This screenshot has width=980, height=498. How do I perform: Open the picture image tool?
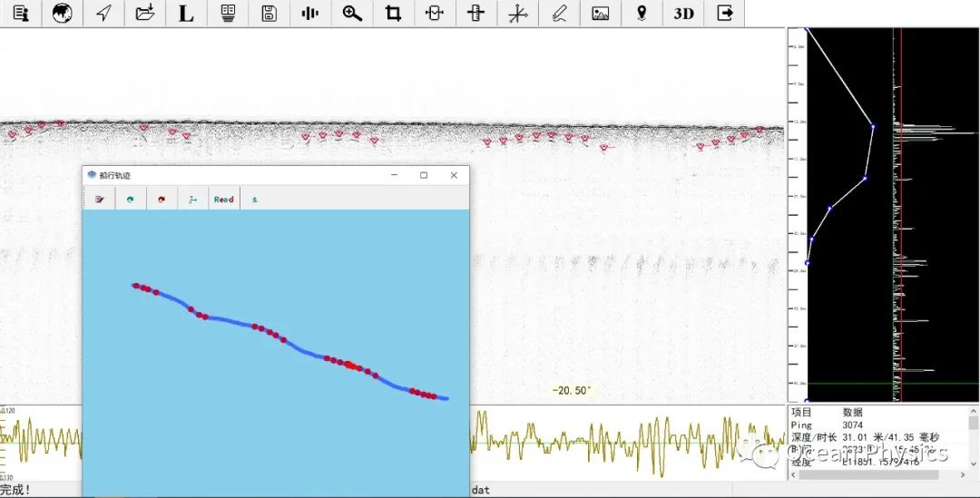[x=600, y=14]
